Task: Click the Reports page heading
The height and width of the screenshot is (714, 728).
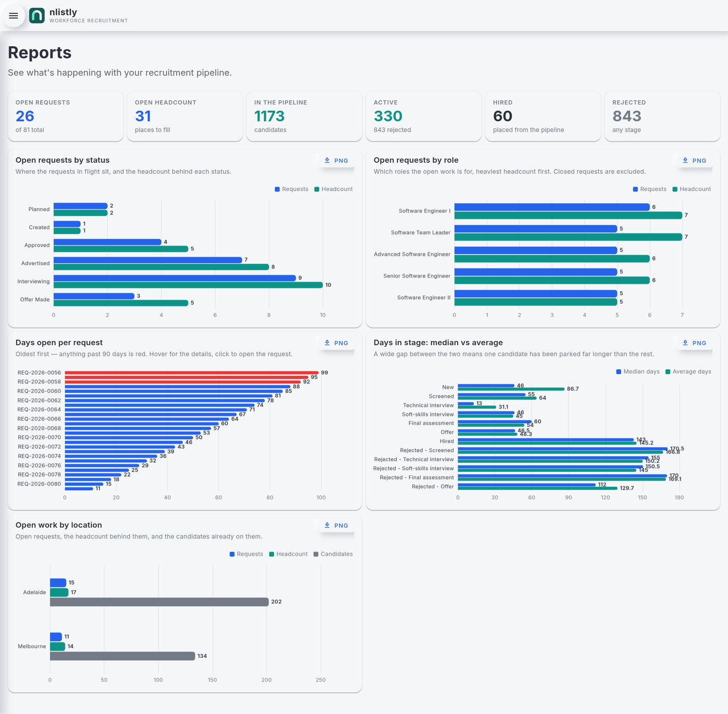Action: [40, 53]
